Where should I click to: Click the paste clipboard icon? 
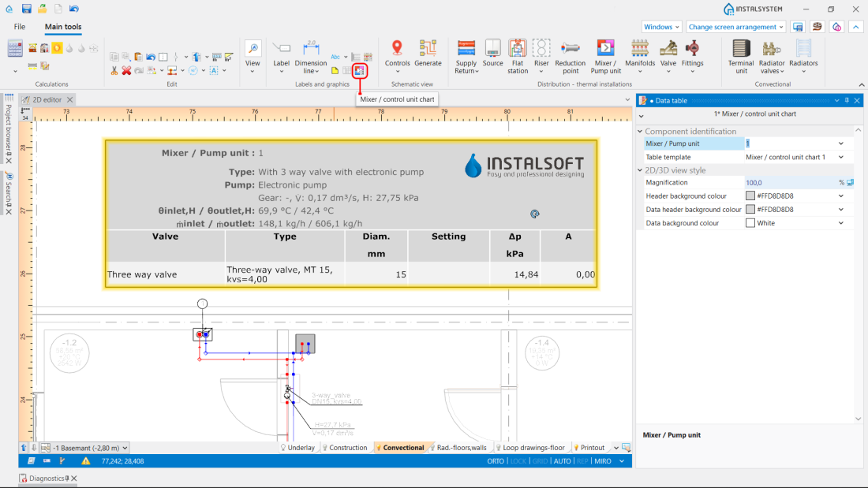pyautogui.click(x=138, y=57)
